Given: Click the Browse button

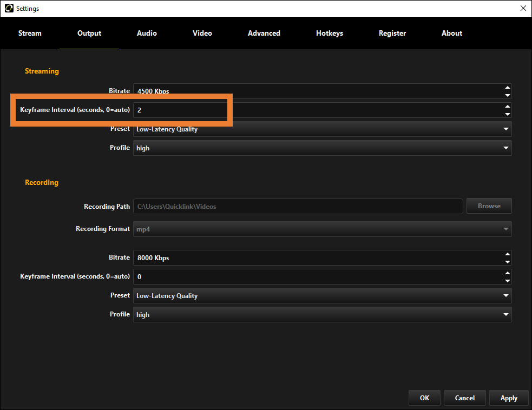Looking at the screenshot, I should coord(489,206).
